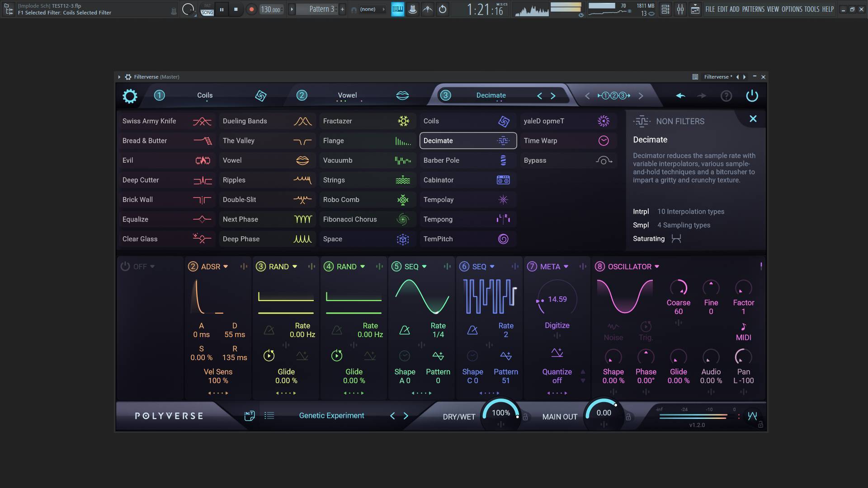Image resolution: width=868 pixels, height=488 pixels.
Task: Open the FILE menu in FL Studio
Action: (x=710, y=9)
